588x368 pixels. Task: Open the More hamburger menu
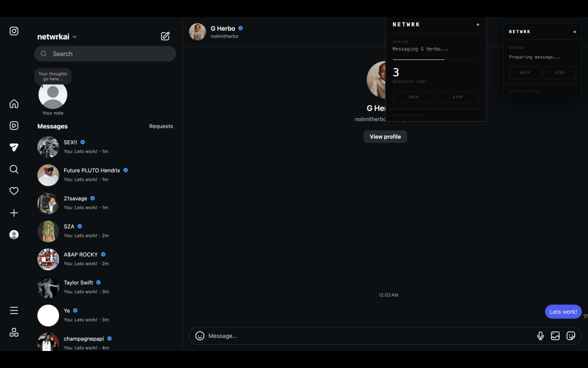(x=14, y=310)
